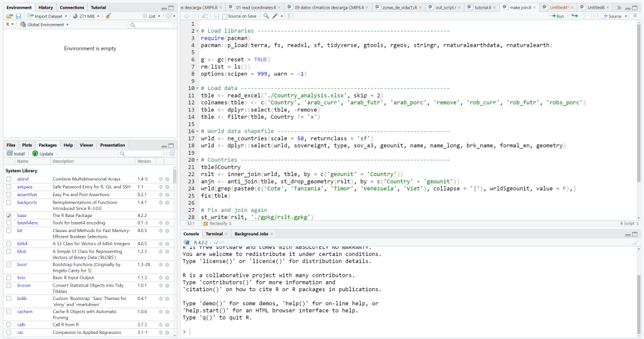This screenshot has height=339, width=644.
Task: Switch to the History tab
Action: tap(45, 8)
